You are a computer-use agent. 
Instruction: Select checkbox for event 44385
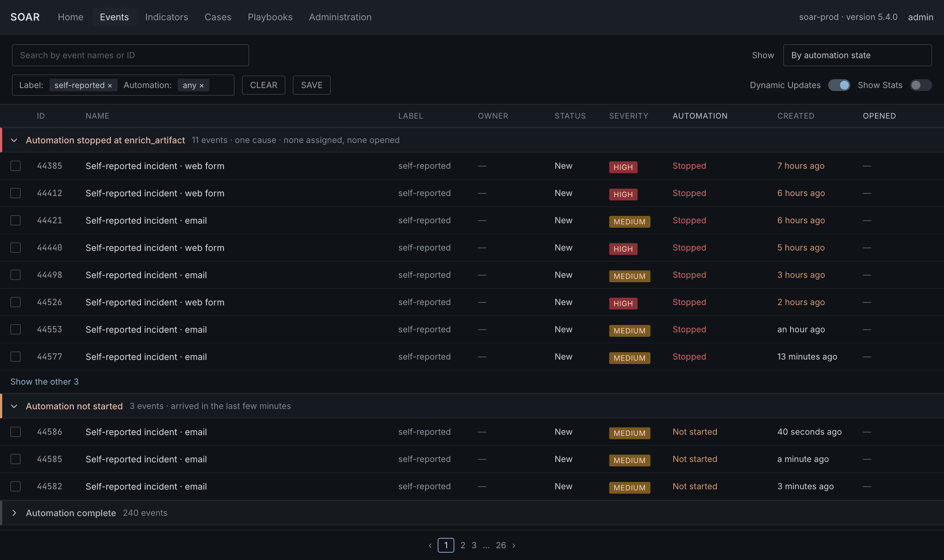(15, 166)
